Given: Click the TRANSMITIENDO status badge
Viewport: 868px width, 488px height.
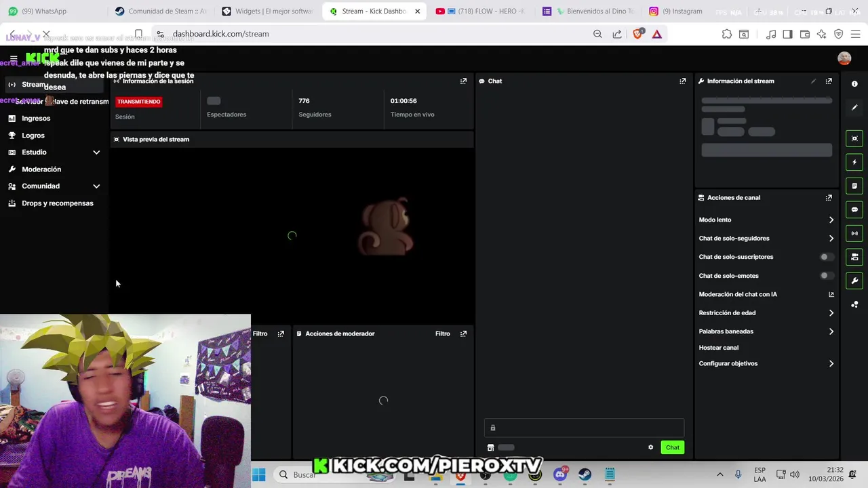Looking at the screenshot, I should (x=138, y=102).
